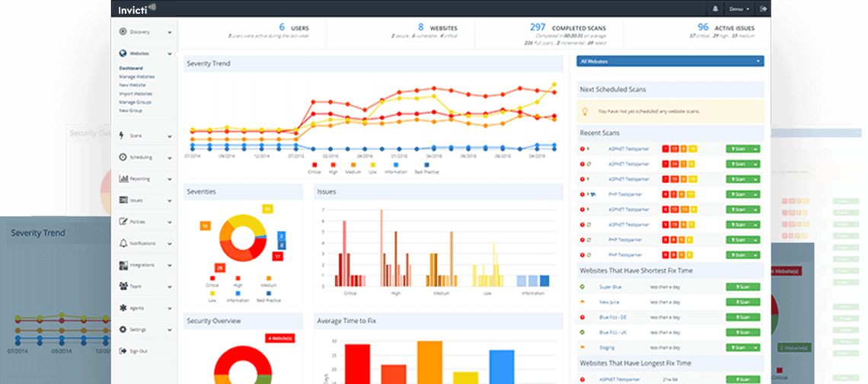Toggle Low in Severities donut legend
868x384 pixels.
pos(212,296)
